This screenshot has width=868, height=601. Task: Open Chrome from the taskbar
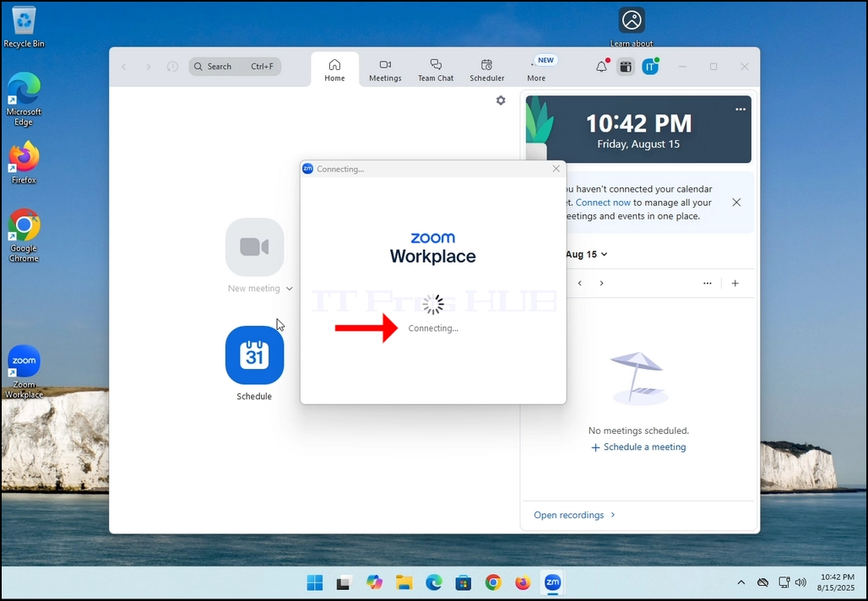click(493, 582)
